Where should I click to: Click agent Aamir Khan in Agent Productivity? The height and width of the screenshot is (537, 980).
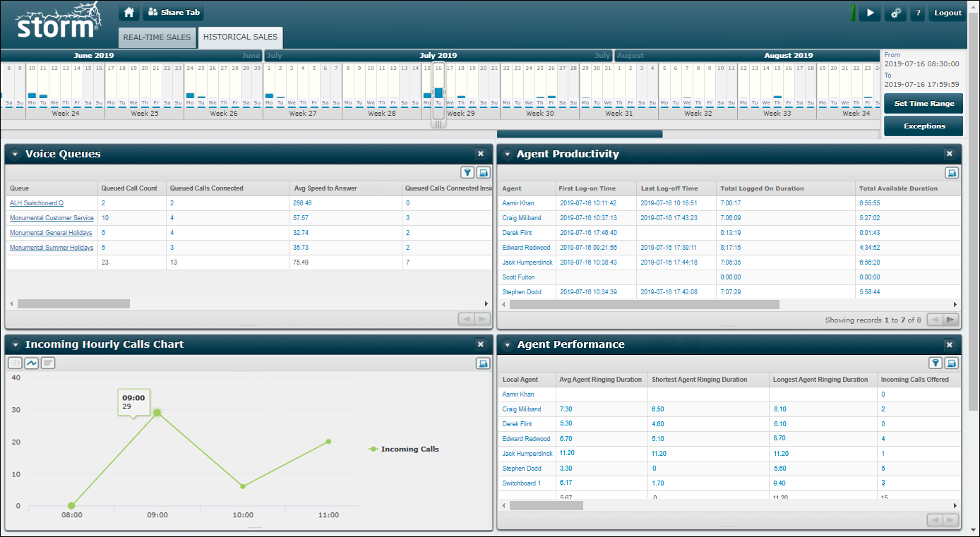518,203
